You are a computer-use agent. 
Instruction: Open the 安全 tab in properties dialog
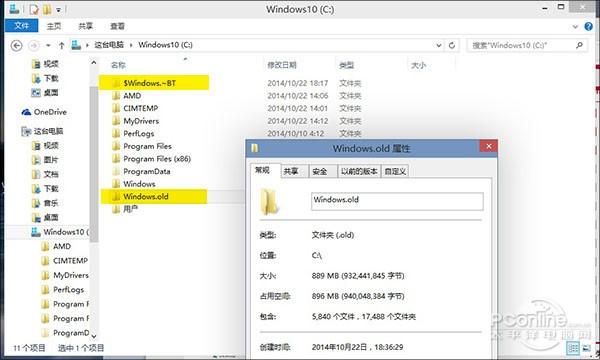(320, 171)
